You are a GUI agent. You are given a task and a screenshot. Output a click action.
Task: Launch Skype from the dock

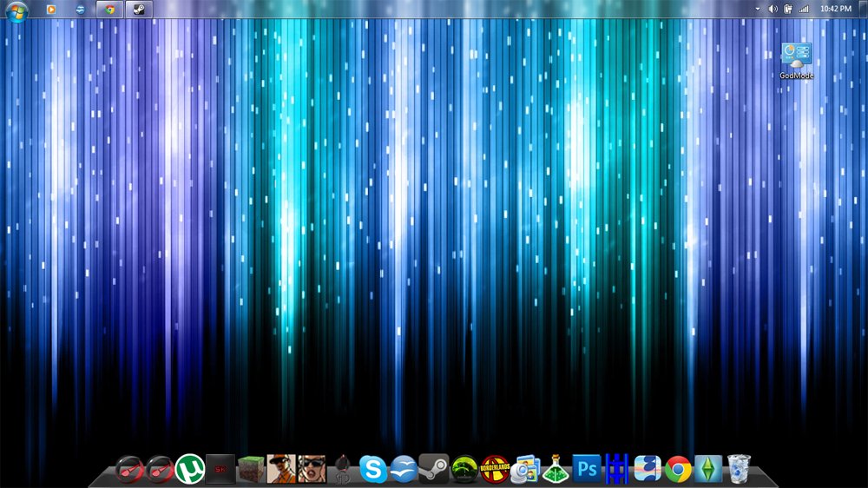point(372,469)
